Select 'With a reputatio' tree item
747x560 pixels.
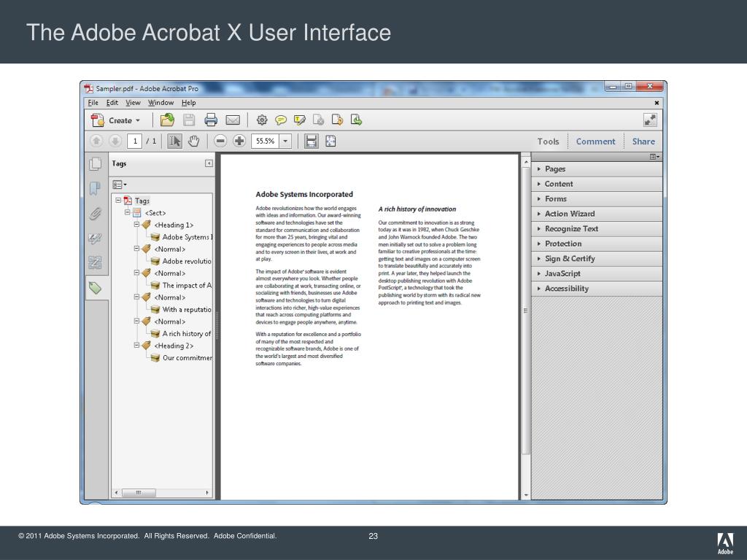[187, 309]
